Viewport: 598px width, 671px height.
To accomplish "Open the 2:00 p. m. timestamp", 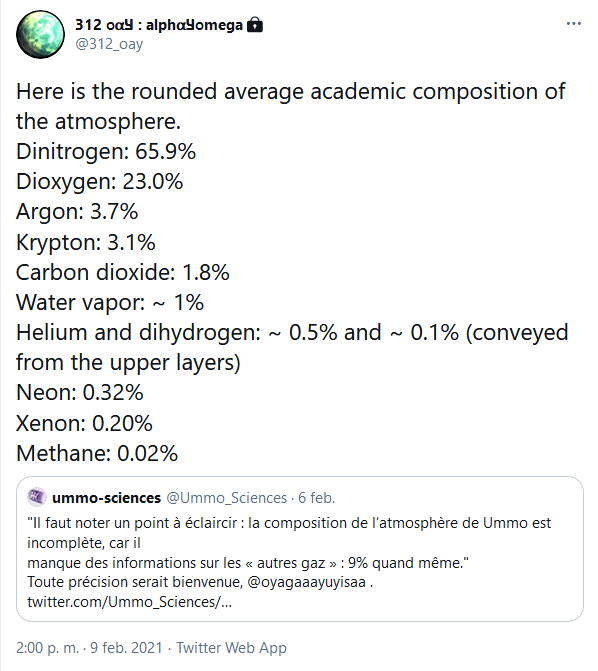I will tap(48, 648).
